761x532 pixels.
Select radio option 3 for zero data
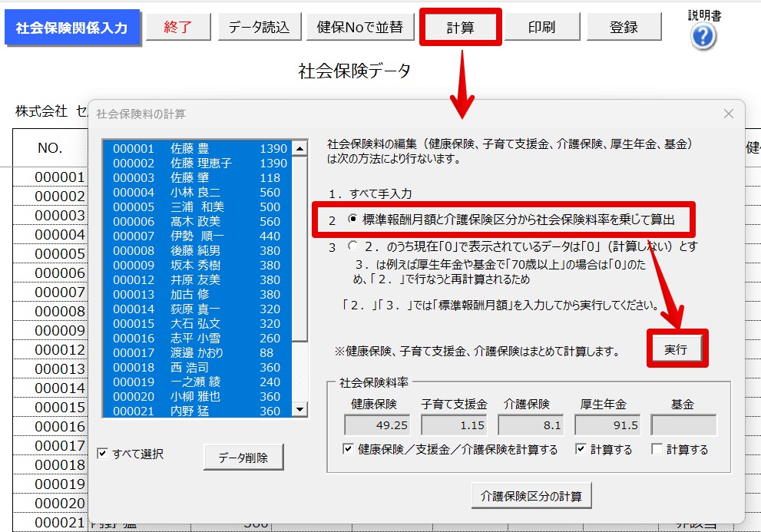coord(352,246)
